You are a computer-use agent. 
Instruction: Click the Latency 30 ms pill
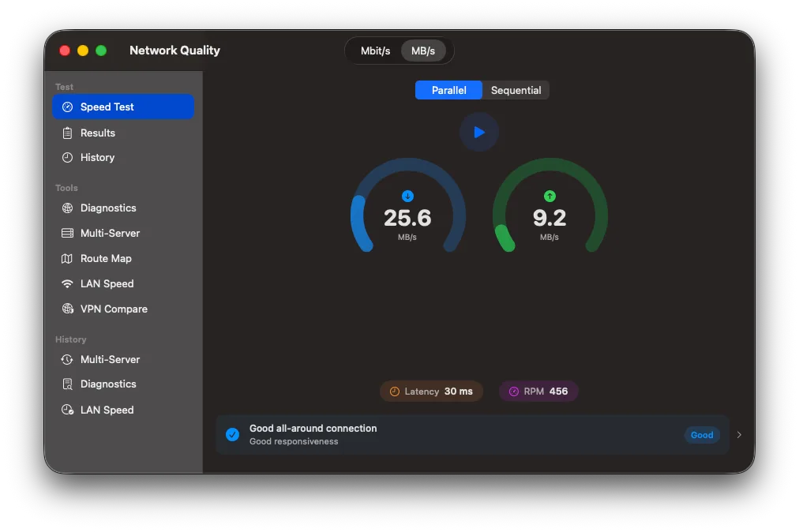point(431,392)
